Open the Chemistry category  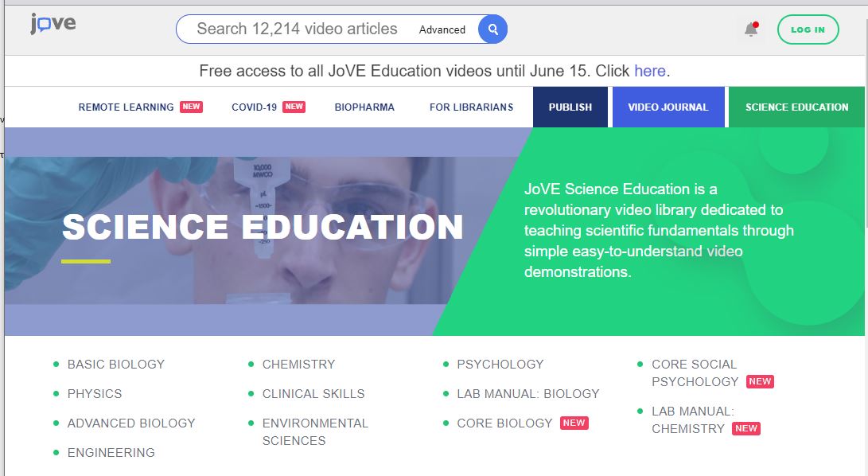pyautogui.click(x=298, y=364)
